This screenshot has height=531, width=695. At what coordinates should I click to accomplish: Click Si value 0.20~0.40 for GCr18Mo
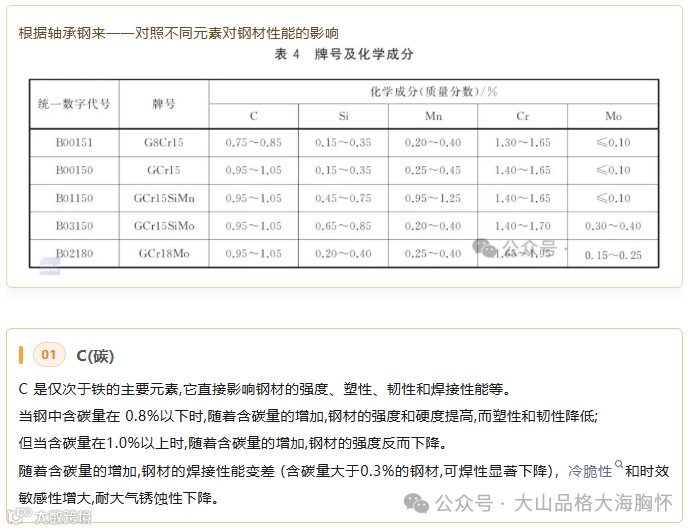[x=344, y=254]
